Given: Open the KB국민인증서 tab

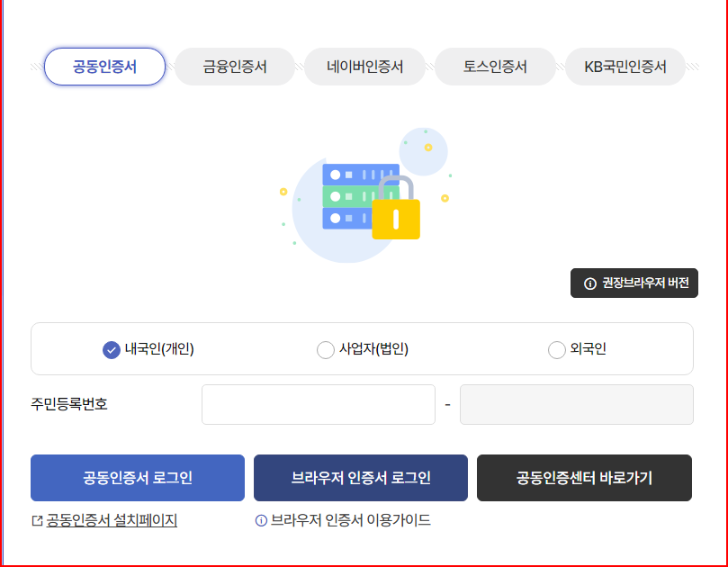Looking at the screenshot, I should (x=625, y=66).
